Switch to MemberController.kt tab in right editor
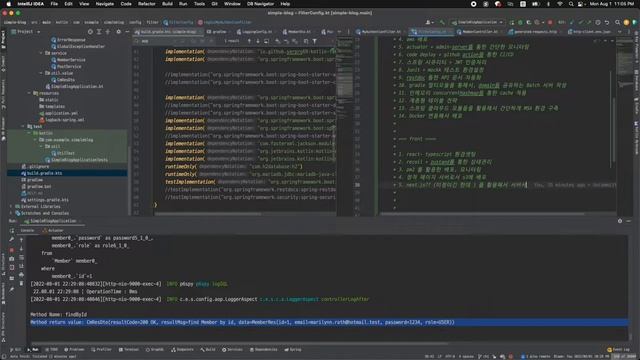Viewport: 640px width, 360px height. (x=480, y=31)
